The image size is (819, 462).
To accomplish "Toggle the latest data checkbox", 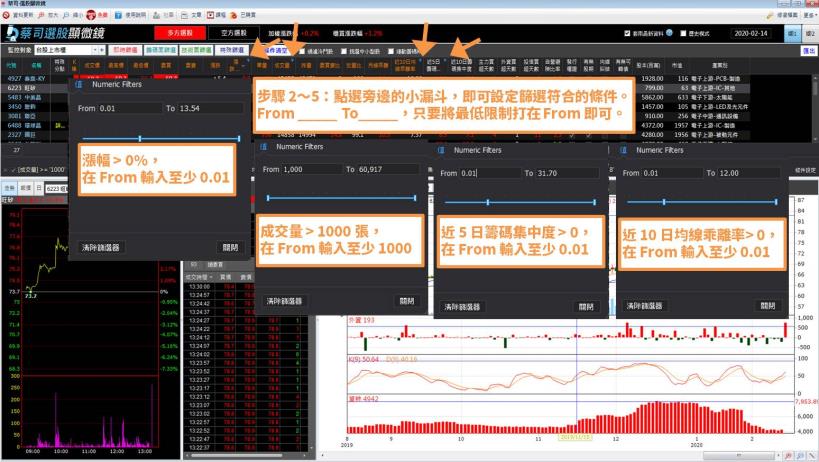I will (x=627, y=33).
